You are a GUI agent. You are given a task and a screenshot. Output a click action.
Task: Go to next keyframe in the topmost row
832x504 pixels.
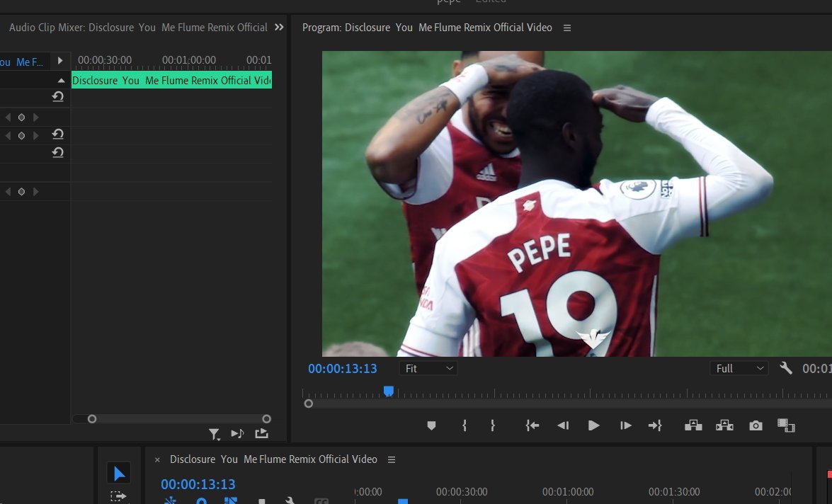pyautogui.click(x=36, y=118)
